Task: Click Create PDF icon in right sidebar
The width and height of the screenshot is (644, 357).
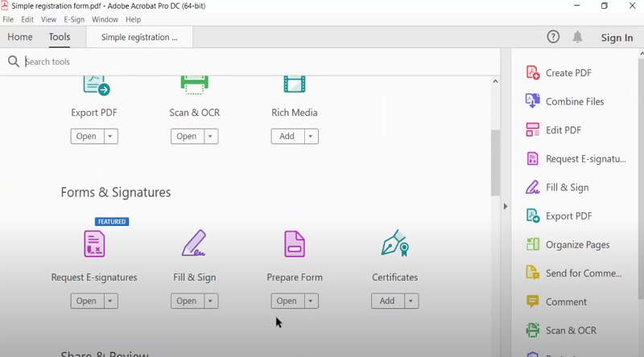Action: pos(533,72)
